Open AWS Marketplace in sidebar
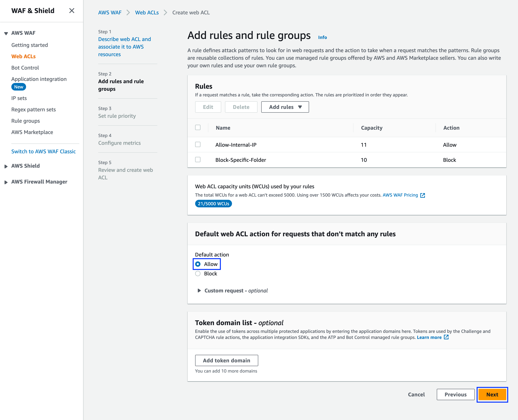Screen dimensions: 518x420 (x=32, y=132)
